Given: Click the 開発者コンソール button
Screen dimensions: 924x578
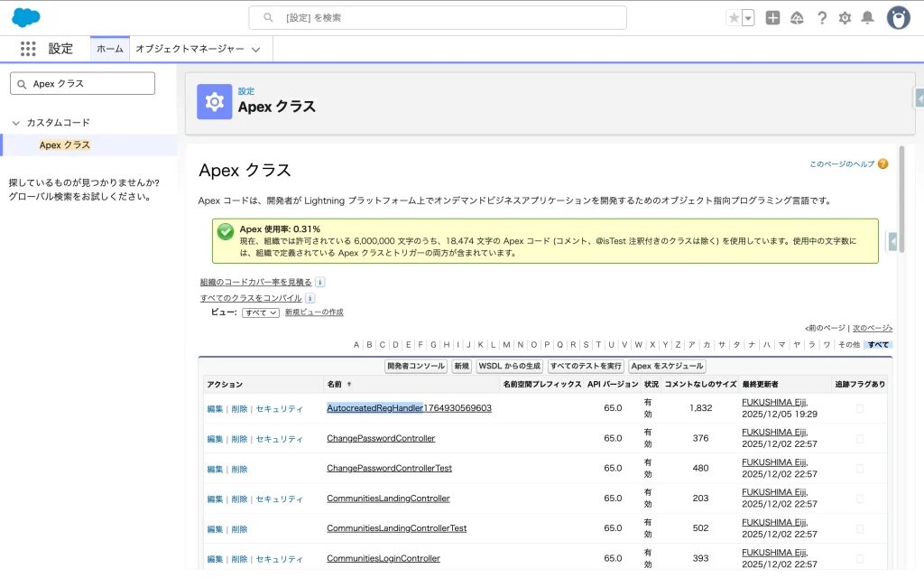Looking at the screenshot, I should [416, 366].
